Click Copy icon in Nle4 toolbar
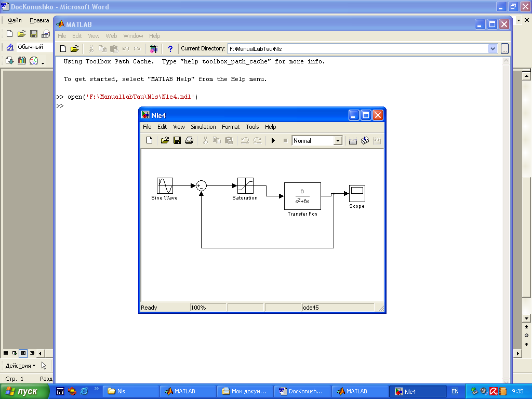 pos(217,140)
